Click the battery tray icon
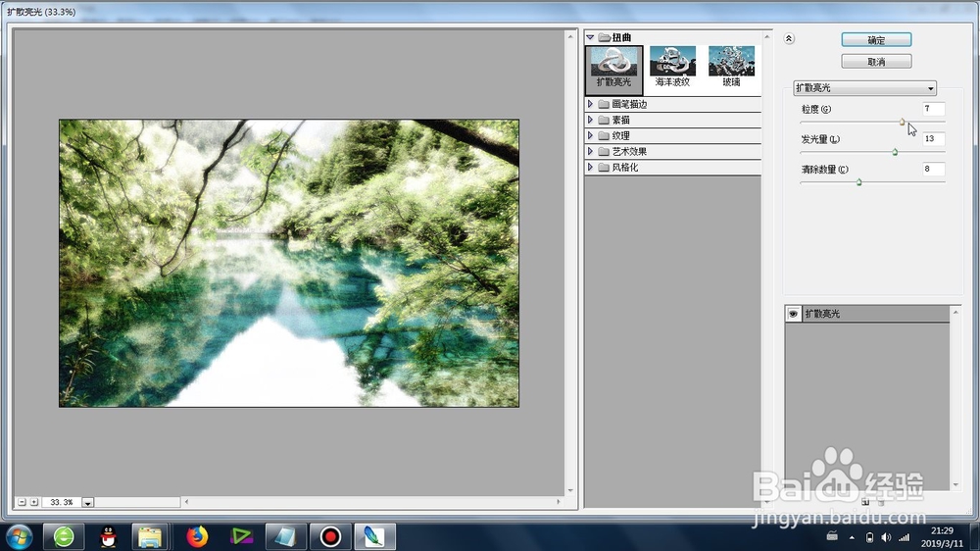This screenshot has height=551, width=980. coord(869,537)
